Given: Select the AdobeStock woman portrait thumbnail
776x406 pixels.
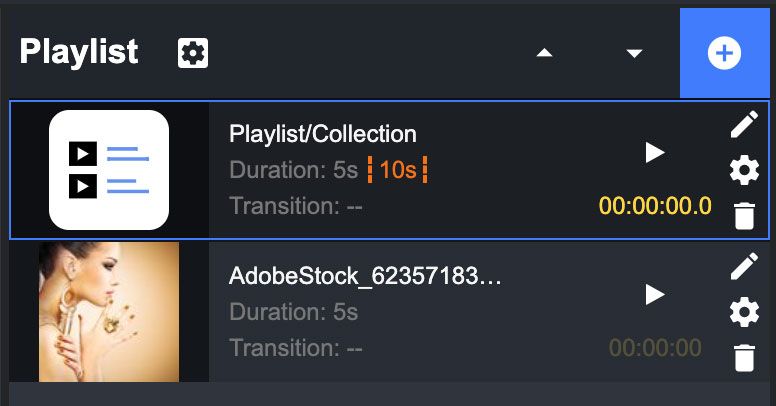Looking at the screenshot, I should (109, 311).
